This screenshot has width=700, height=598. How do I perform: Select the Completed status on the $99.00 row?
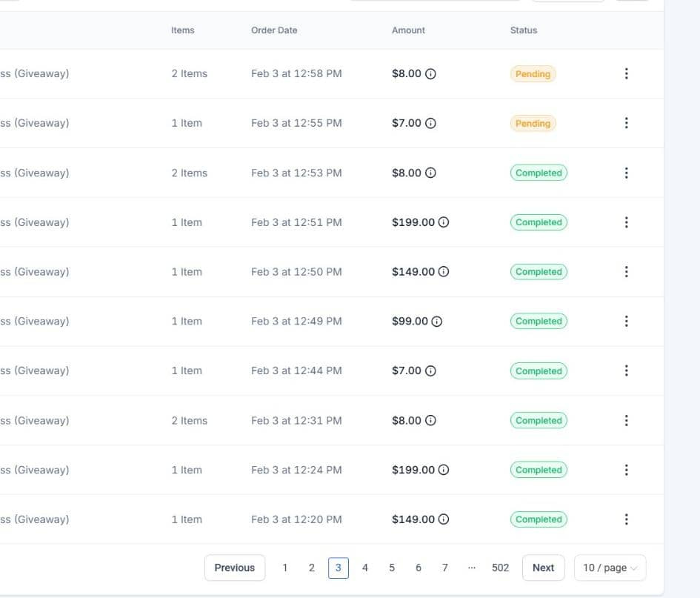[x=539, y=321]
